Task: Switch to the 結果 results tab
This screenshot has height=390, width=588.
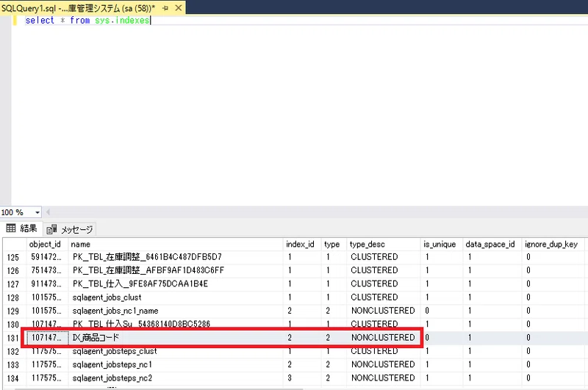Action: (22, 228)
